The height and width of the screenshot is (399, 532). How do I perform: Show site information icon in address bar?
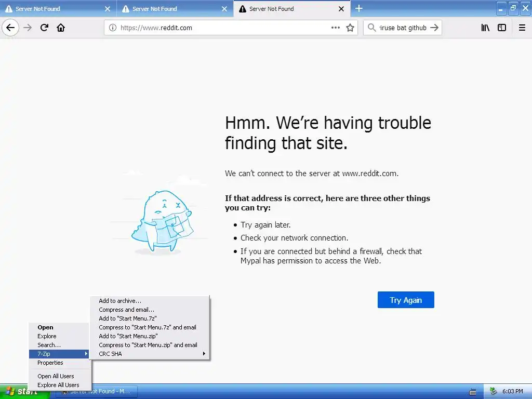tap(113, 28)
